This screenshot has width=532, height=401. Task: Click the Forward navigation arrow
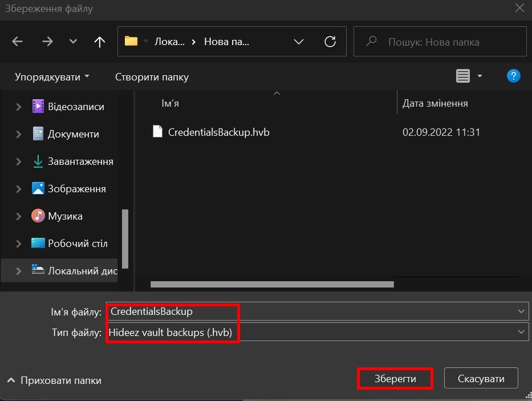[47, 42]
